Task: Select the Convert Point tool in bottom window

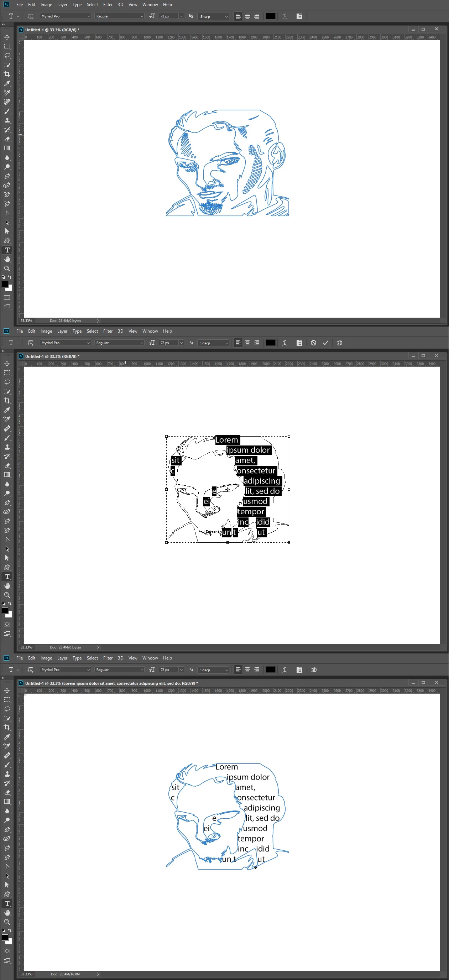Action: pyautogui.click(x=7, y=866)
